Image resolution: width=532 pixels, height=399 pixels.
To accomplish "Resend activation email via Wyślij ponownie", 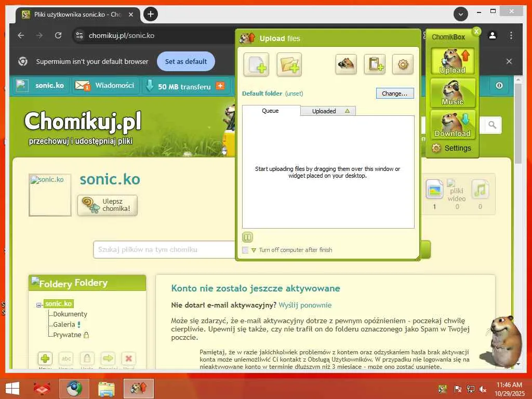I will pos(305,305).
